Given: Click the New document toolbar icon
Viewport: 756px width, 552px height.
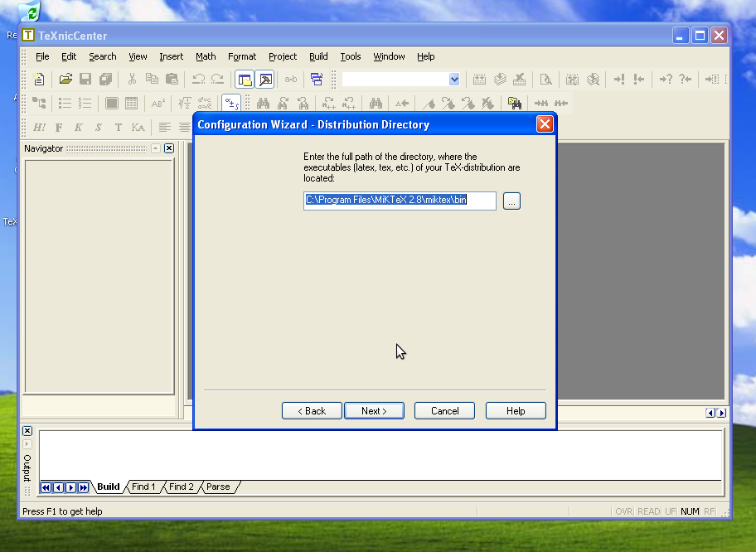Looking at the screenshot, I should 39,79.
